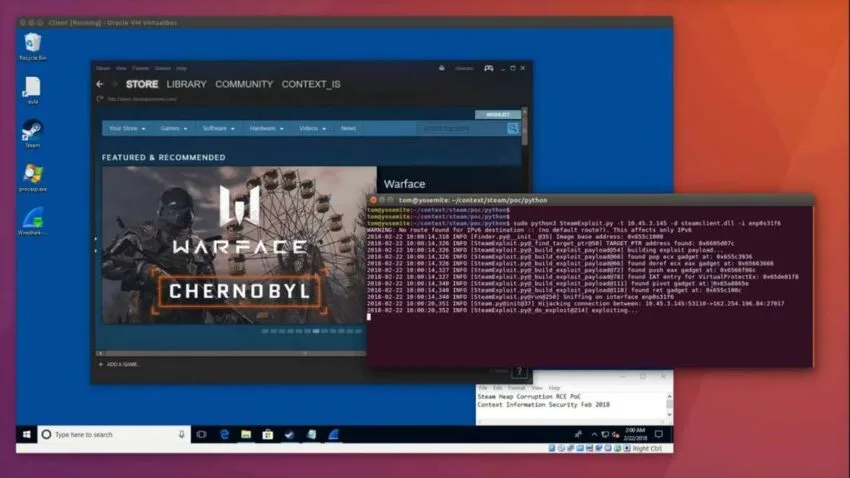Launch Big Picture mode controller icon
This screenshot has width=850, height=478.
(488, 68)
